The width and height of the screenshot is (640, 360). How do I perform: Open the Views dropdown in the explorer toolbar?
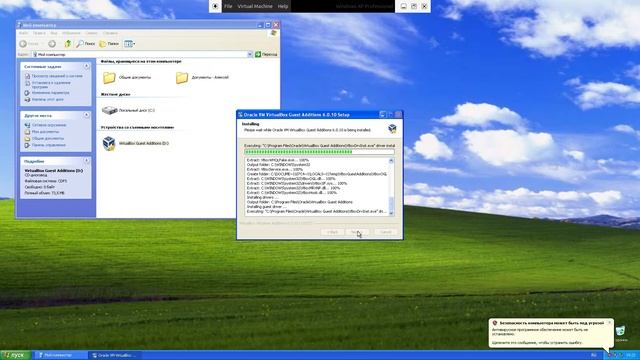click(x=129, y=44)
